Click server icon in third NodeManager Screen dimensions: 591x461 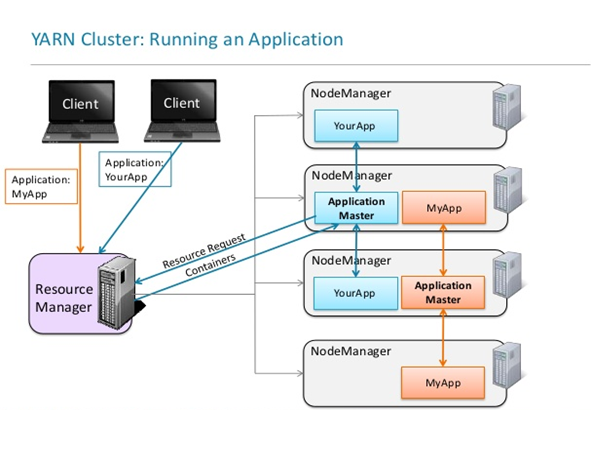point(508,275)
